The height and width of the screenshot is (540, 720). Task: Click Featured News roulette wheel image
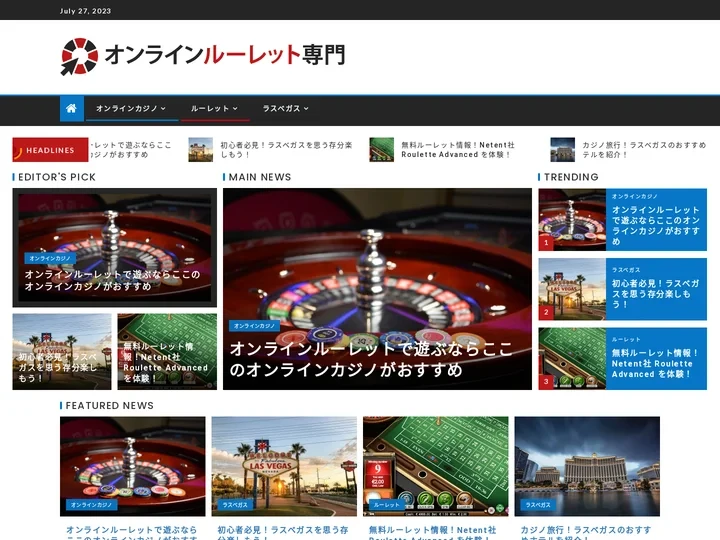(133, 467)
